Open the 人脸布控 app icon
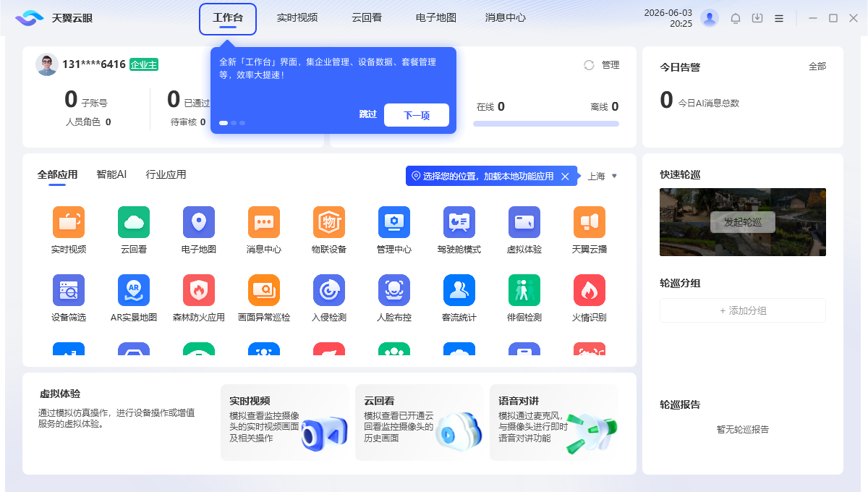Image resolution: width=868 pixels, height=492 pixels. click(394, 290)
